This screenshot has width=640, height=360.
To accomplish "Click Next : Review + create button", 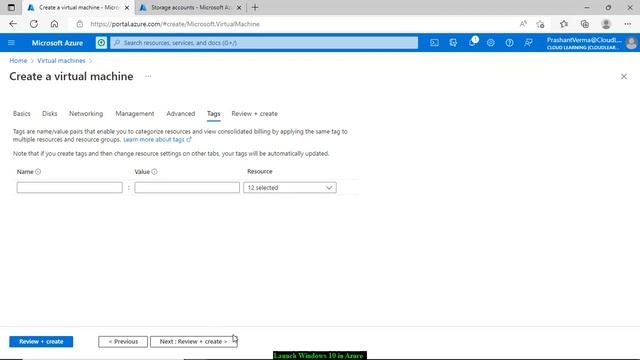I will point(193,342).
